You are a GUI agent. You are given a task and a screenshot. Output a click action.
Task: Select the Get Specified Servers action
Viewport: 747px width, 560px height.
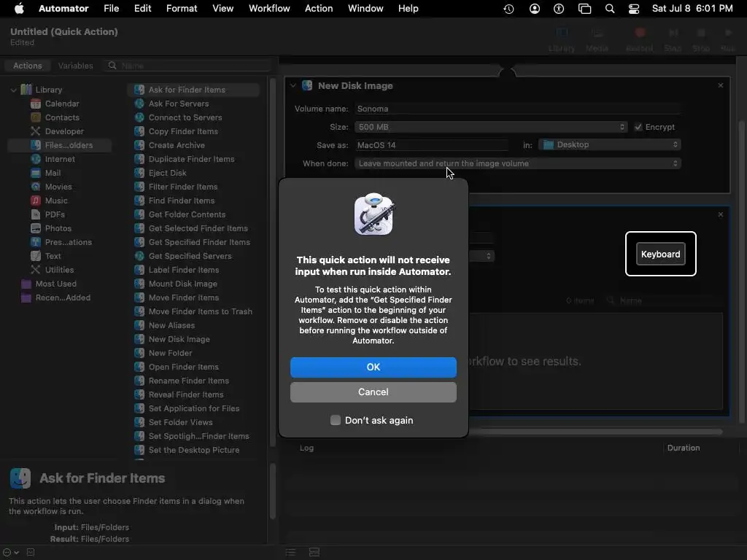190,256
